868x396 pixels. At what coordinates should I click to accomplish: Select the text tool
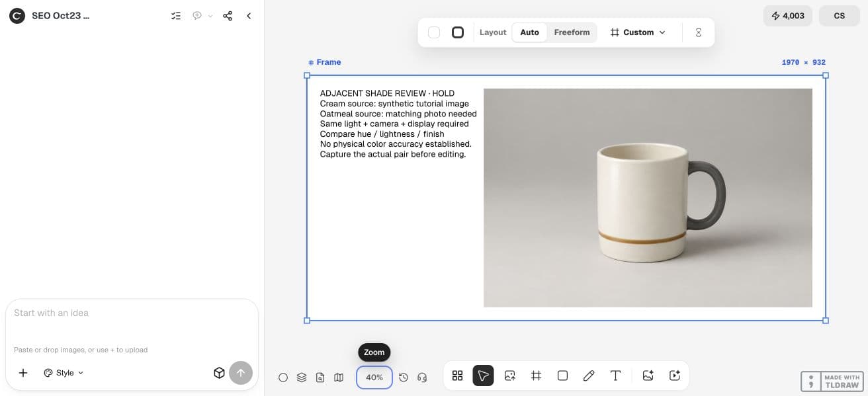click(615, 376)
